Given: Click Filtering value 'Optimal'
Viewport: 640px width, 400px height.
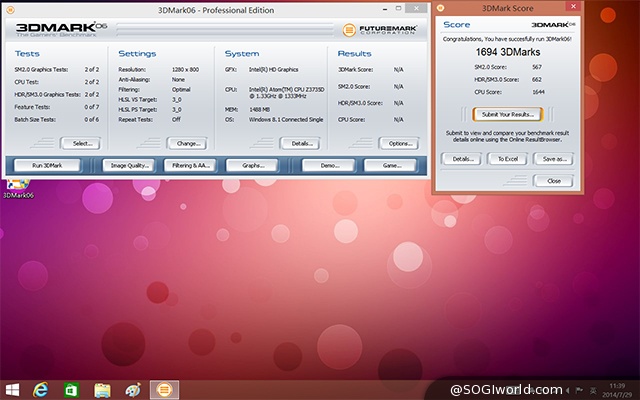Looking at the screenshot, I should [x=181, y=89].
